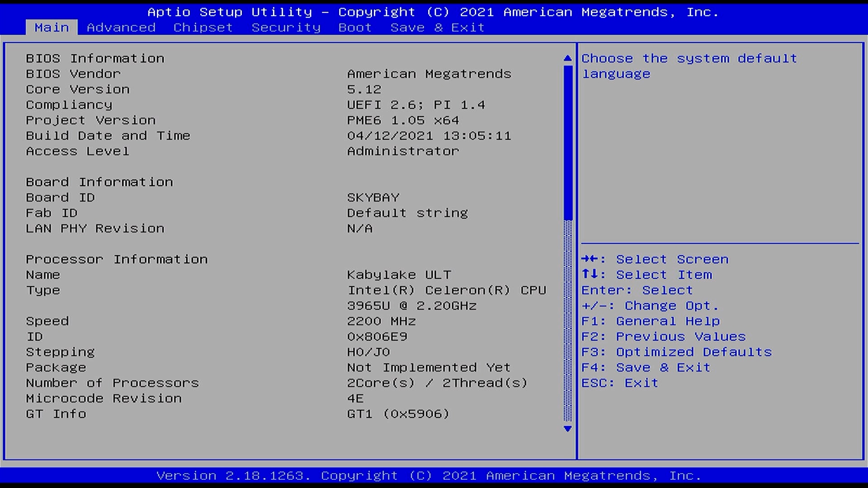This screenshot has height=488, width=868.
Task: Click the SKYBAY board ID value
Action: click(373, 197)
